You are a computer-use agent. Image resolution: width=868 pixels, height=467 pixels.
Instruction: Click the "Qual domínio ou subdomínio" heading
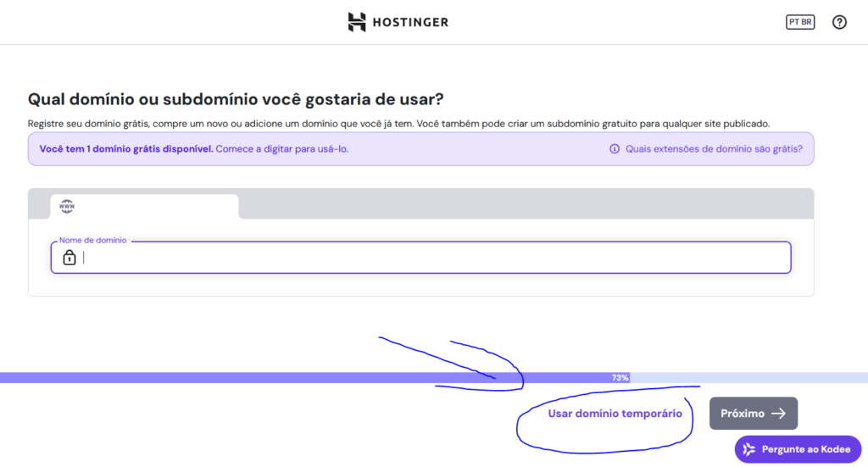[236, 99]
